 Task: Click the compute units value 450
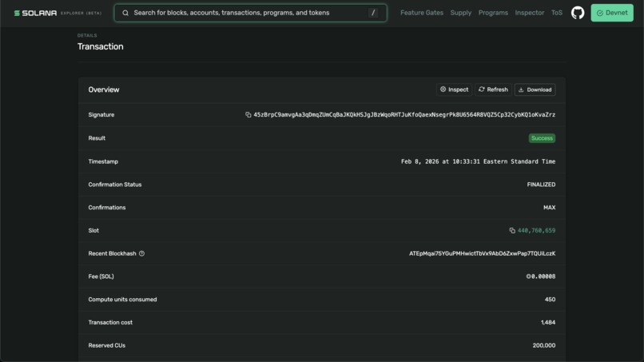pyautogui.click(x=550, y=300)
